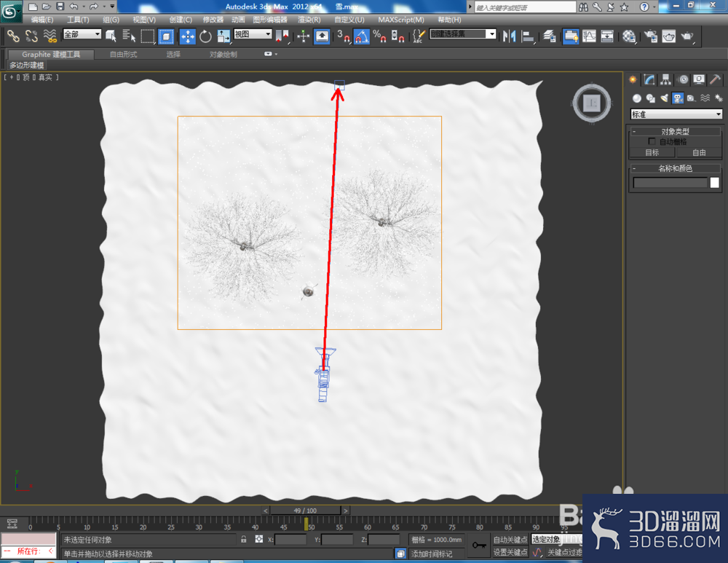Save the scene with the floppy icon

(x=60, y=7)
